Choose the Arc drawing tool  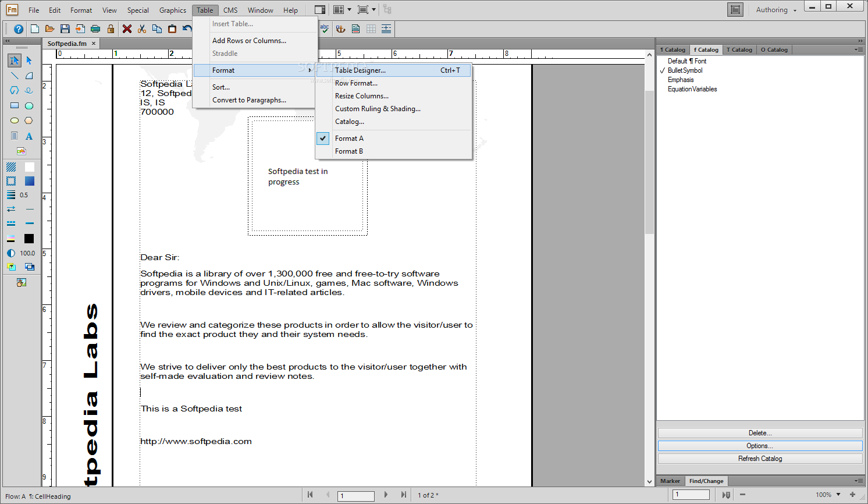[29, 76]
